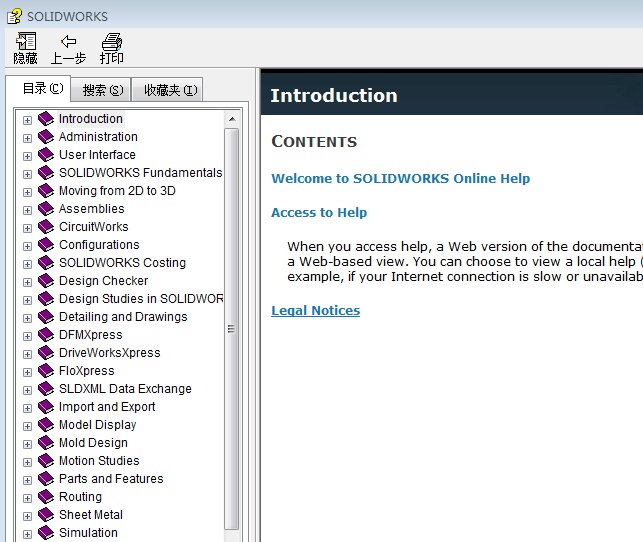Switch to the 目录(C) contents tab
This screenshot has height=542, width=643.
tap(39, 88)
